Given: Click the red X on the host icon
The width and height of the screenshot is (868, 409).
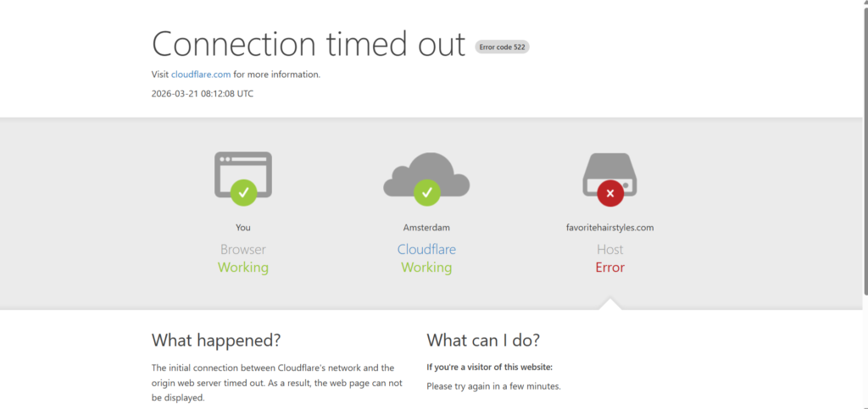Looking at the screenshot, I should pos(609,194).
